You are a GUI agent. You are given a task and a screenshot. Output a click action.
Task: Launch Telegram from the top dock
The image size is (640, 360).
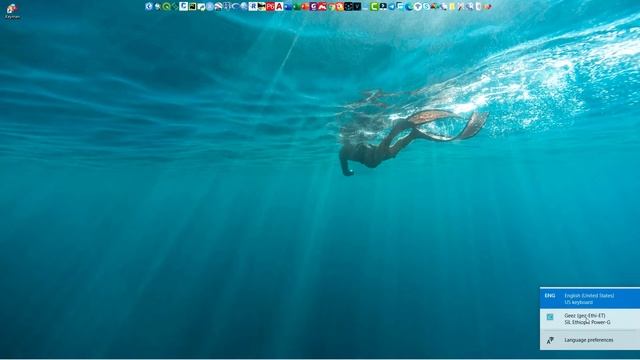(x=391, y=6)
